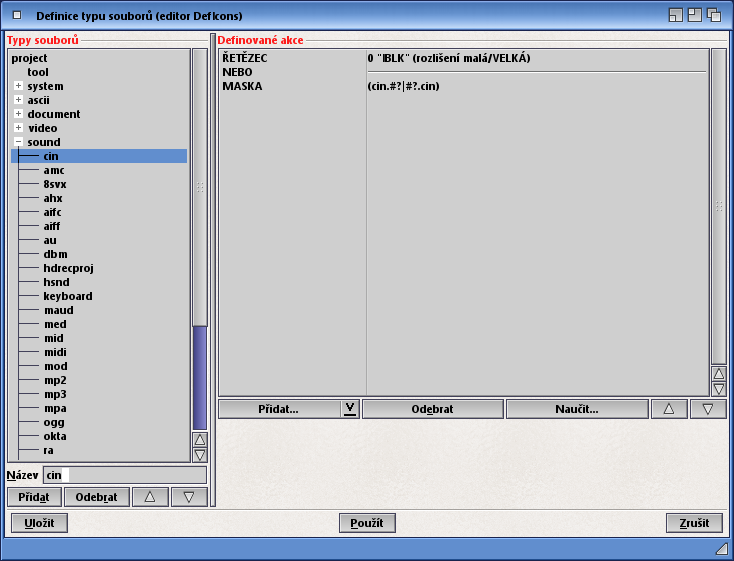Collapse the sound tree node
734x561 pixels.
click(x=18, y=142)
